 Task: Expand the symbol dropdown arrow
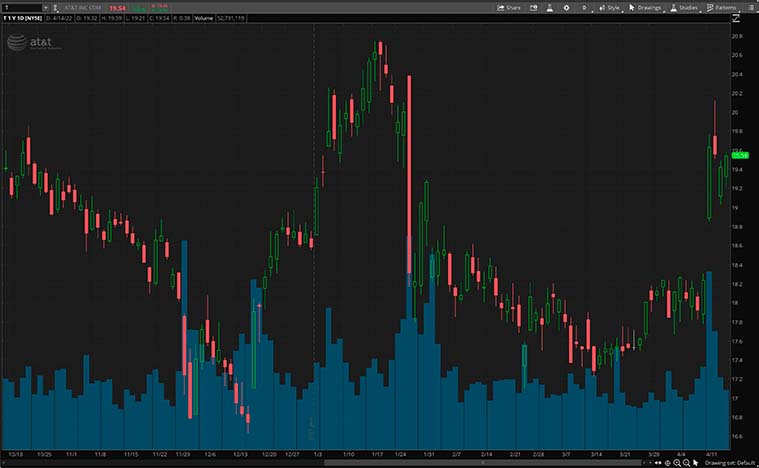(46, 8)
